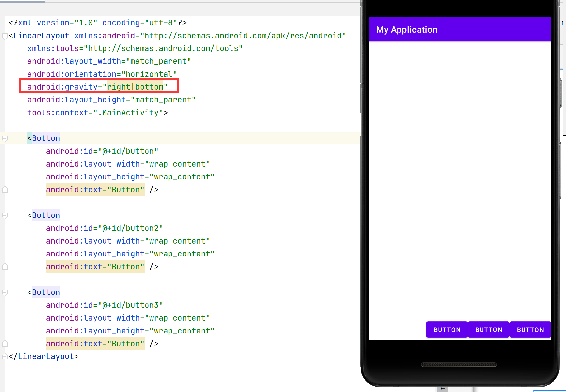
Task: Tap the leftmost BUTTON in phone preview
Action: click(447, 330)
